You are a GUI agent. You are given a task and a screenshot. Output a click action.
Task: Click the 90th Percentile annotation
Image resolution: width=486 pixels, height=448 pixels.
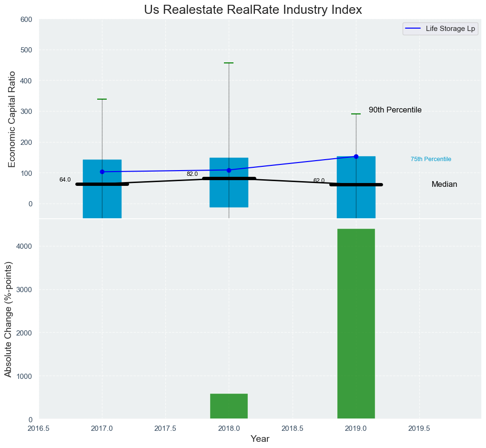click(395, 110)
